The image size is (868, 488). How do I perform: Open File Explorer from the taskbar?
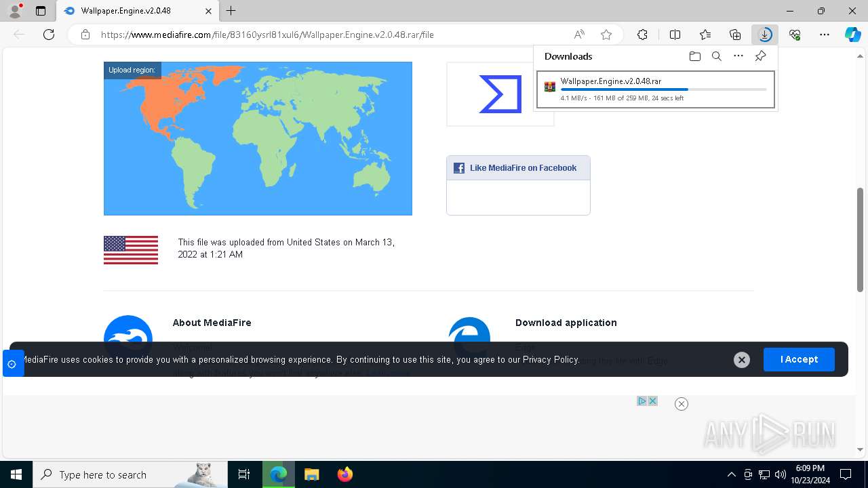(311, 474)
